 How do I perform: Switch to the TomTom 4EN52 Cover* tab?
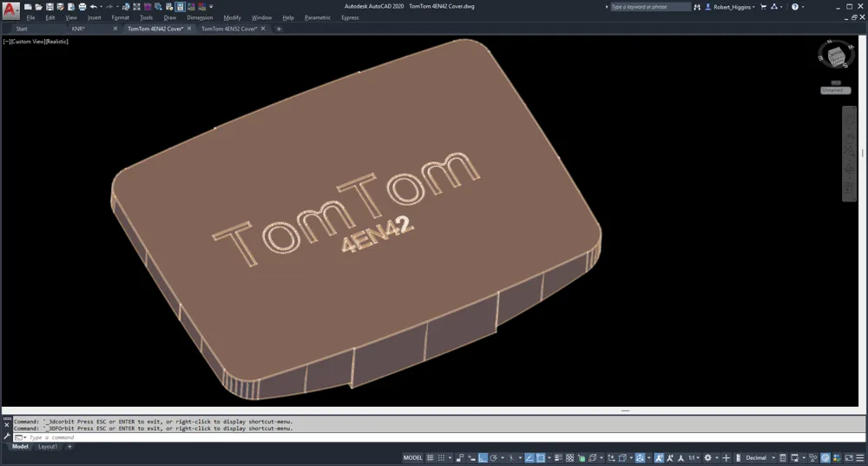[x=229, y=29]
